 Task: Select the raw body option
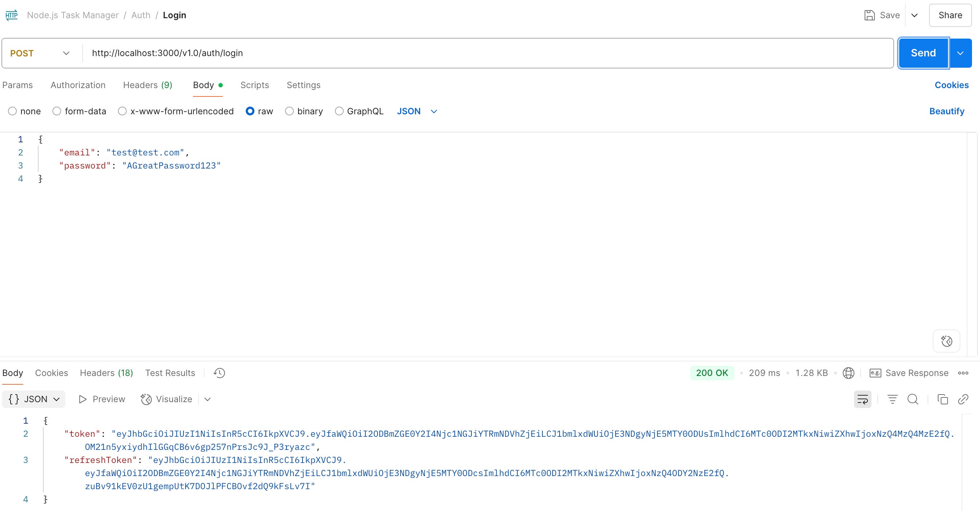[251, 111]
